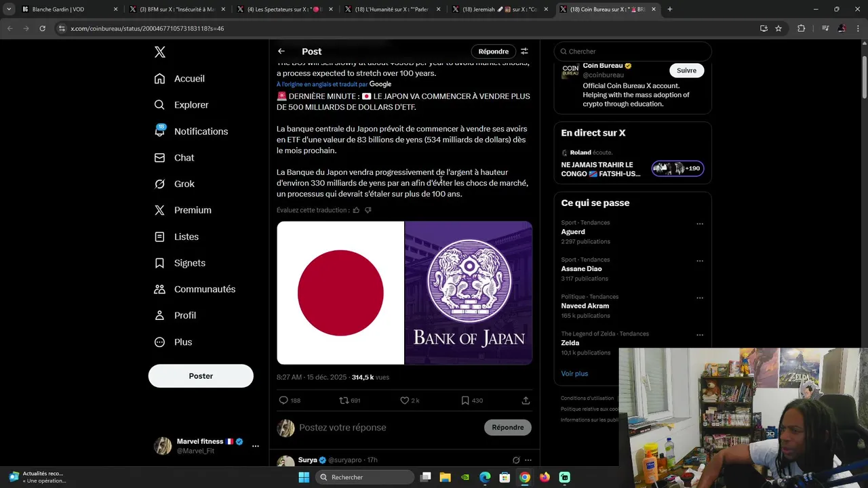Viewport: 868px width, 488px height.
Task: Click the Poster button
Action: tap(201, 376)
